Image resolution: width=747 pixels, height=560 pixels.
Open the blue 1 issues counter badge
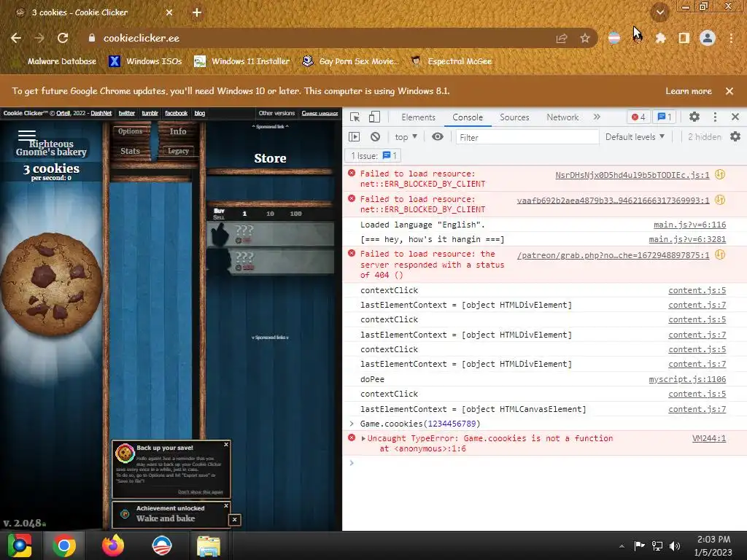(665, 117)
